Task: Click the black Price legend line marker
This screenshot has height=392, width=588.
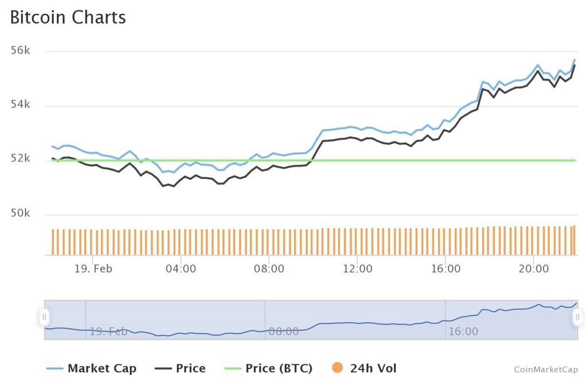Action: [x=163, y=368]
